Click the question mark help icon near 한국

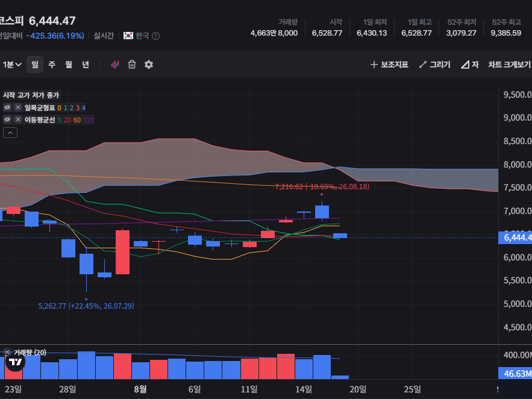(155, 36)
